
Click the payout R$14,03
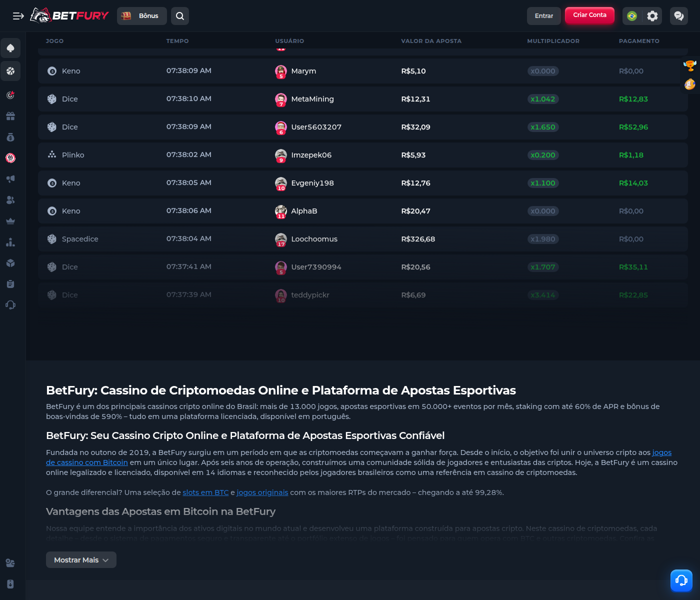[x=633, y=183]
